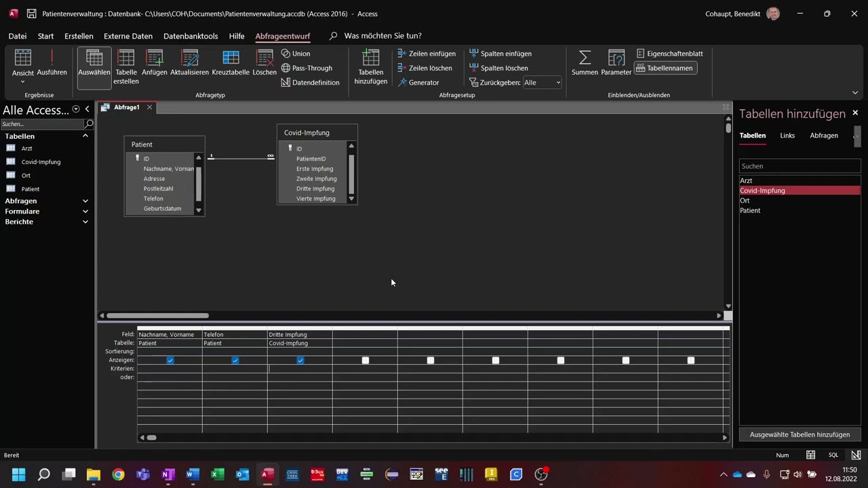Screen dimensions: 868x488
Task: Click the Suchen field in Tabellen hinzufügen pane
Action: [x=800, y=166]
